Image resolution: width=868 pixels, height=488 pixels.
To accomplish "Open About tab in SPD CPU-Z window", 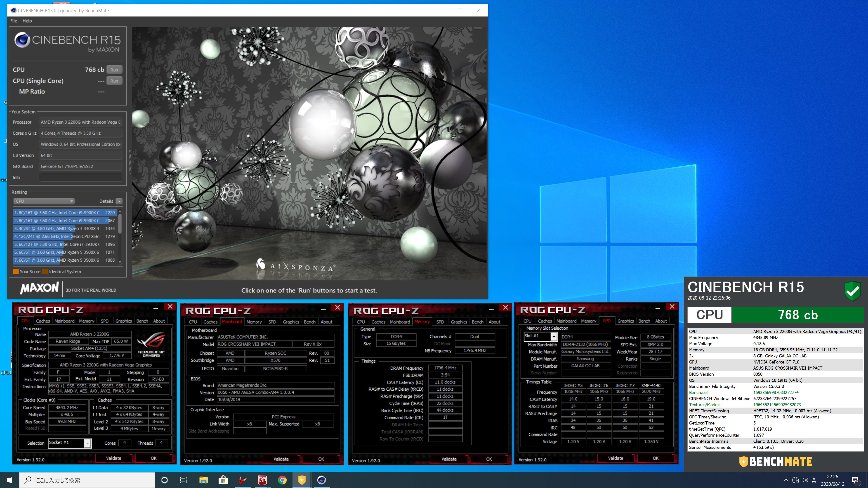I will click(x=661, y=321).
